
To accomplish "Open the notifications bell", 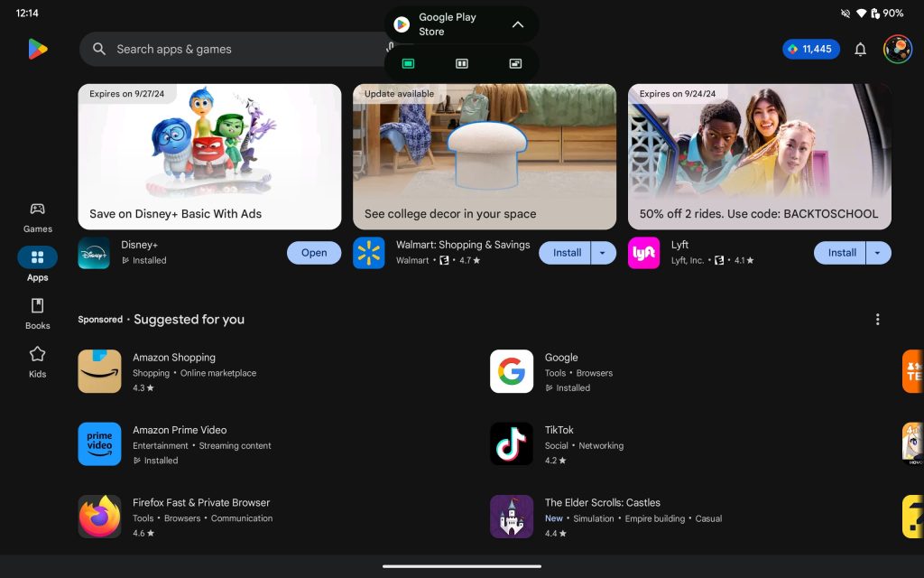I will point(860,50).
